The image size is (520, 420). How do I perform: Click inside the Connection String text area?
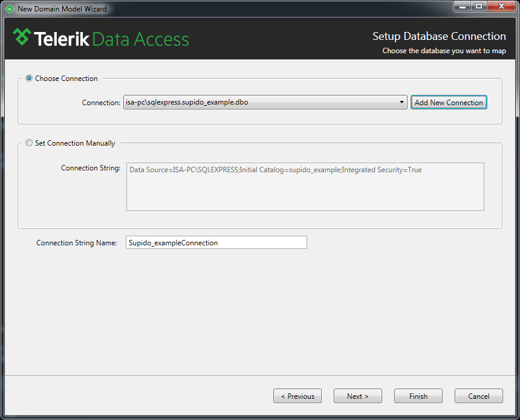coord(305,187)
